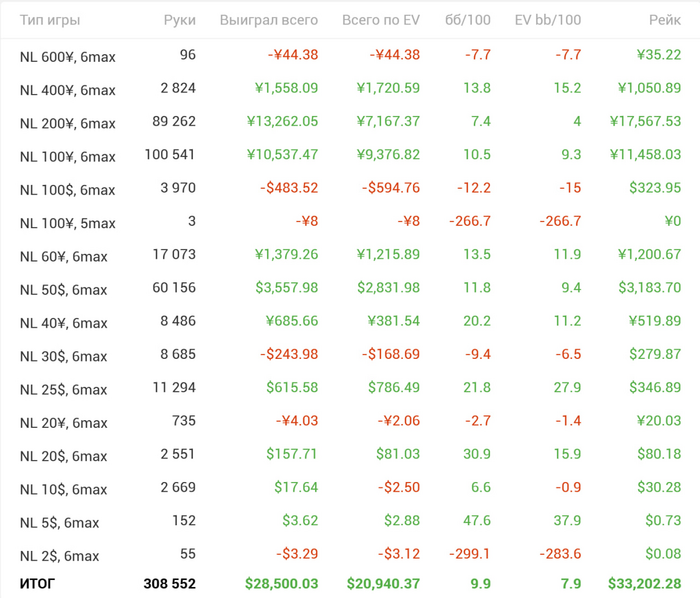The image size is (700, 598).
Task: Select the NL 25$, 6max row
Action: [350, 388]
